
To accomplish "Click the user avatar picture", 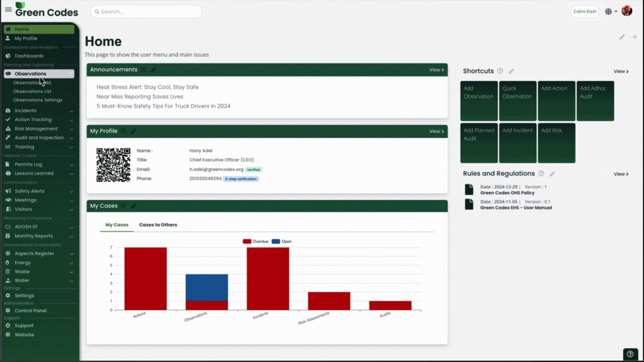I will tap(627, 11).
